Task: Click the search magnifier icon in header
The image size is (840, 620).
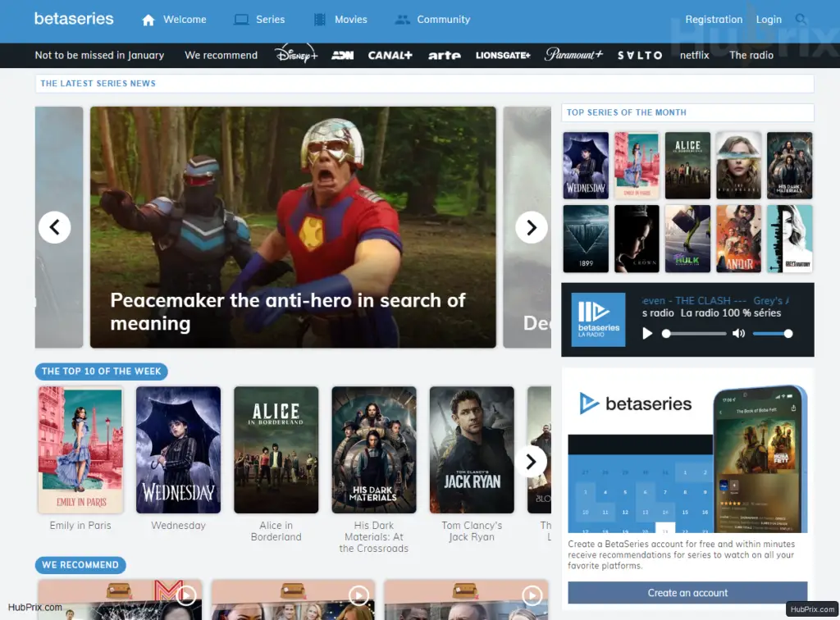Action: pyautogui.click(x=801, y=20)
